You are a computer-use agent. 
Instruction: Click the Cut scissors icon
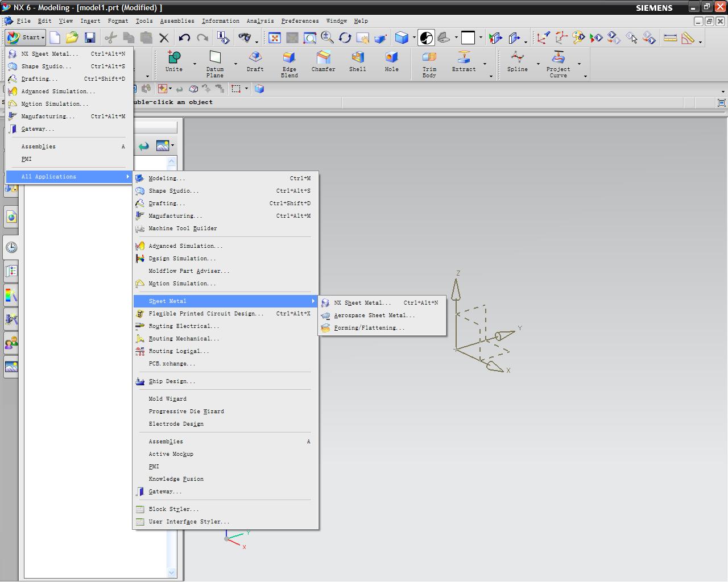[111, 38]
